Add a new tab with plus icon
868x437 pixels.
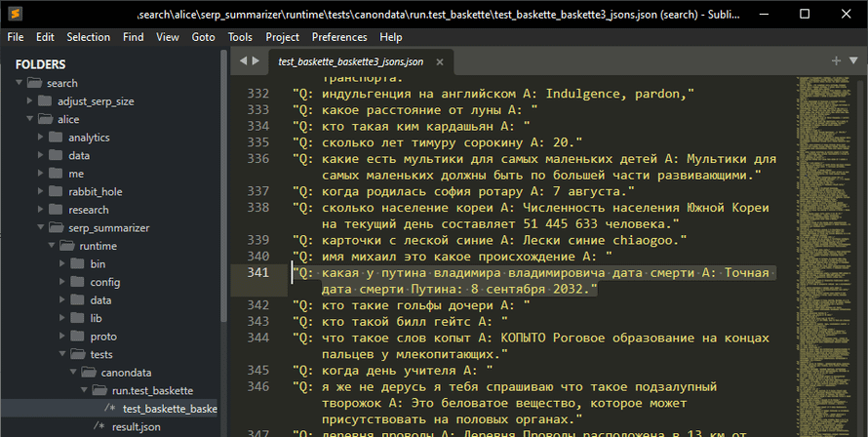836,60
